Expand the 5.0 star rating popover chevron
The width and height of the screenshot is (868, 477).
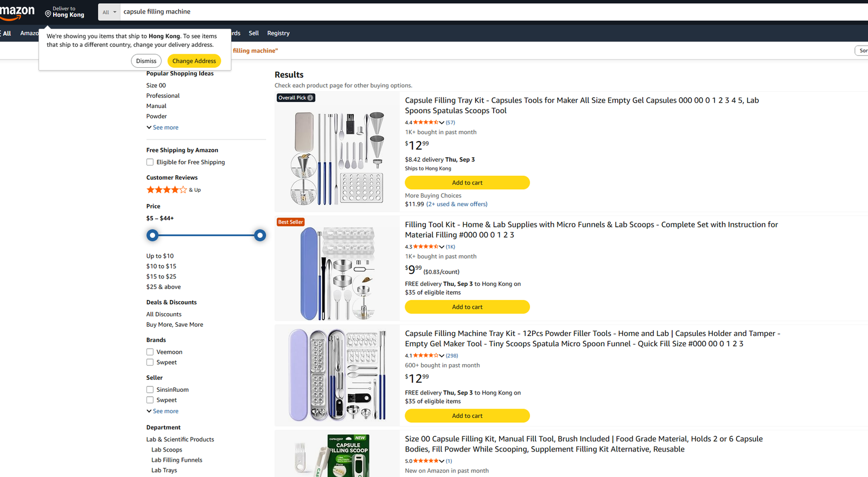pyautogui.click(x=442, y=461)
